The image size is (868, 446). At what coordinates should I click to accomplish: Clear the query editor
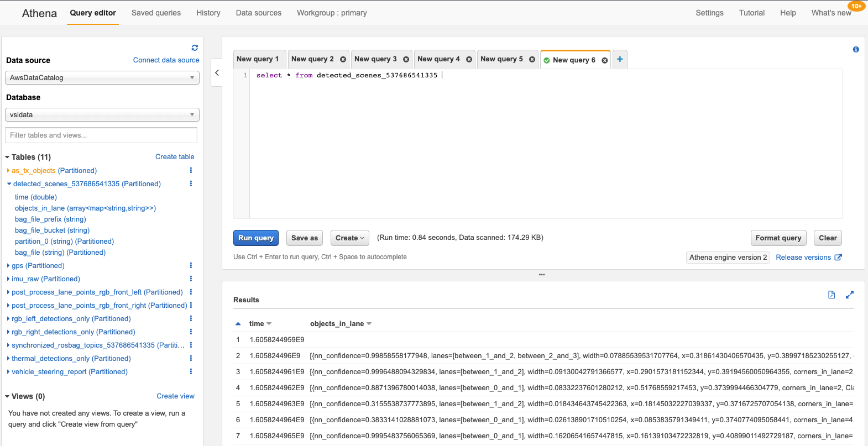click(828, 238)
